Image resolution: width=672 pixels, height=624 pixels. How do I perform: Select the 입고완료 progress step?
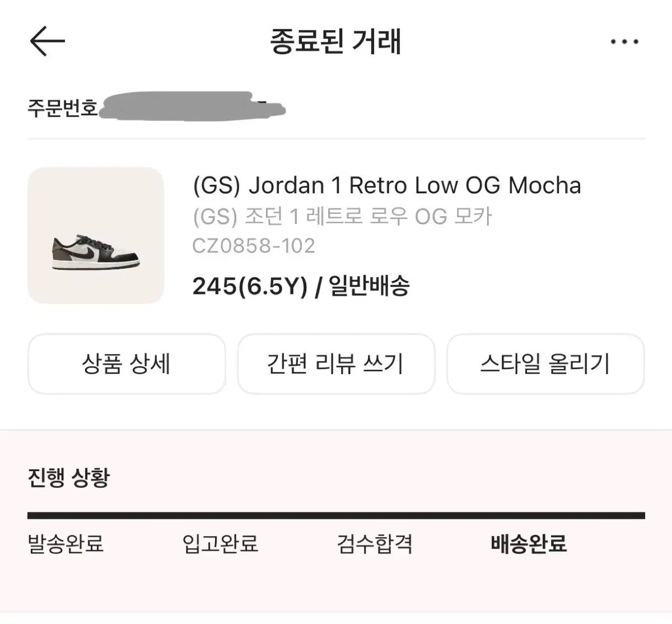point(220,543)
